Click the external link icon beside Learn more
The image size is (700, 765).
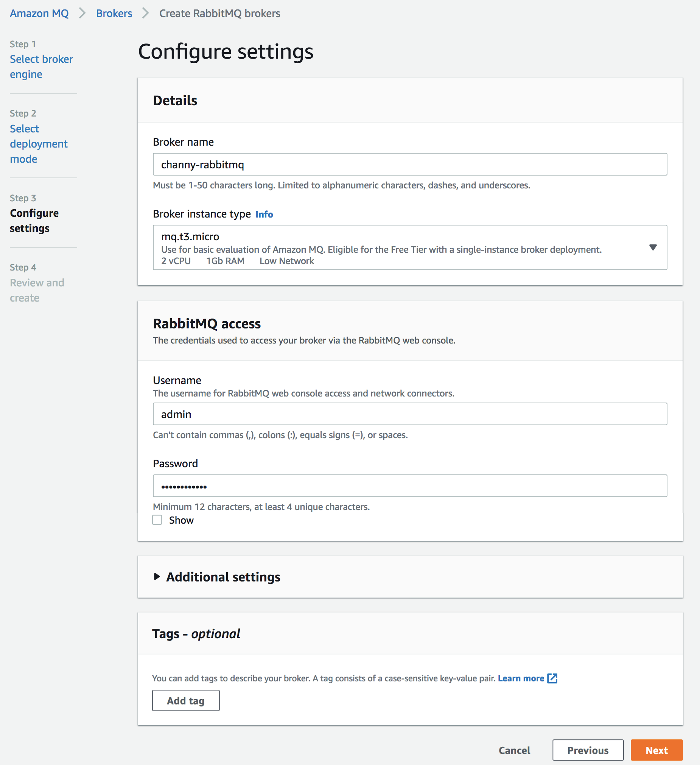coord(552,678)
